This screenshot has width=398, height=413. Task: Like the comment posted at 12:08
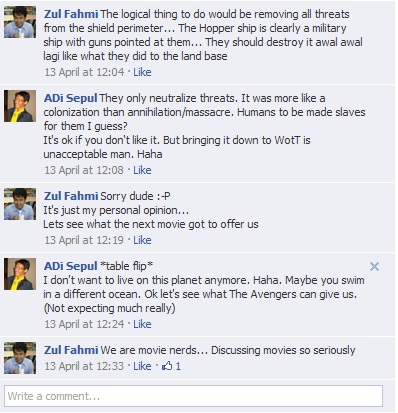142,170
